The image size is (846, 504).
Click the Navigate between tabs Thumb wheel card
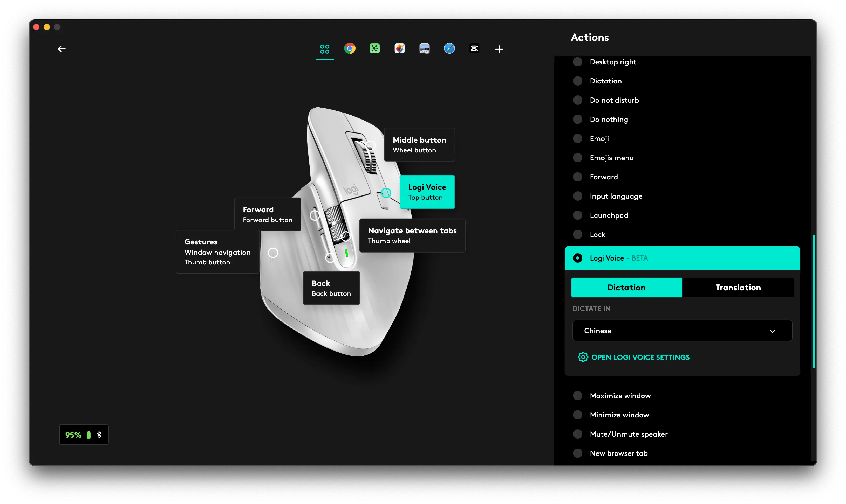coord(412,235)
